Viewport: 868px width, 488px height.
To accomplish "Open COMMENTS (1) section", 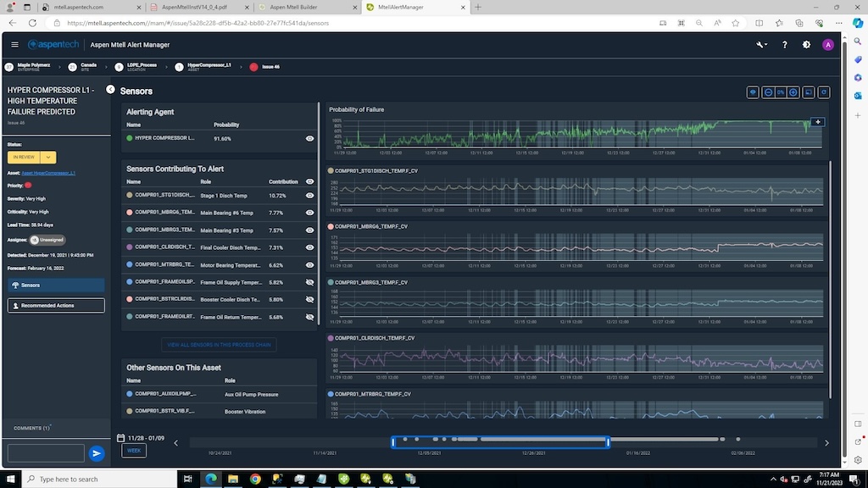I will (32, 428).
